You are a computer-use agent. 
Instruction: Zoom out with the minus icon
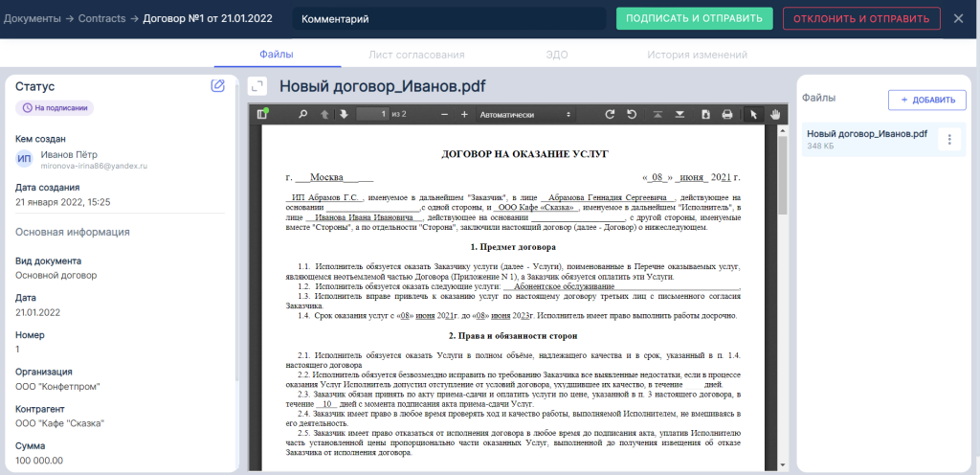tap(444, 114)
